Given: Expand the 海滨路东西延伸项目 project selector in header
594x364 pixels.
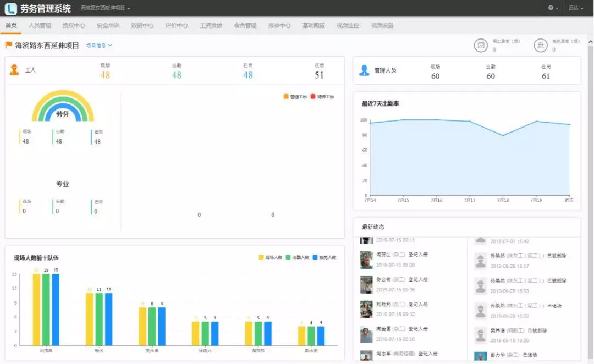Looking at the screenshot, I should pyautogui.click(x=106, y=8).
